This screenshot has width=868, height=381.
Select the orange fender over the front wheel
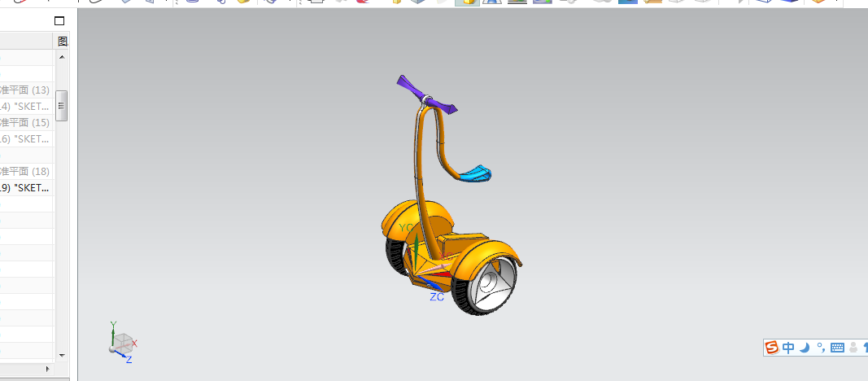(486, 256)
